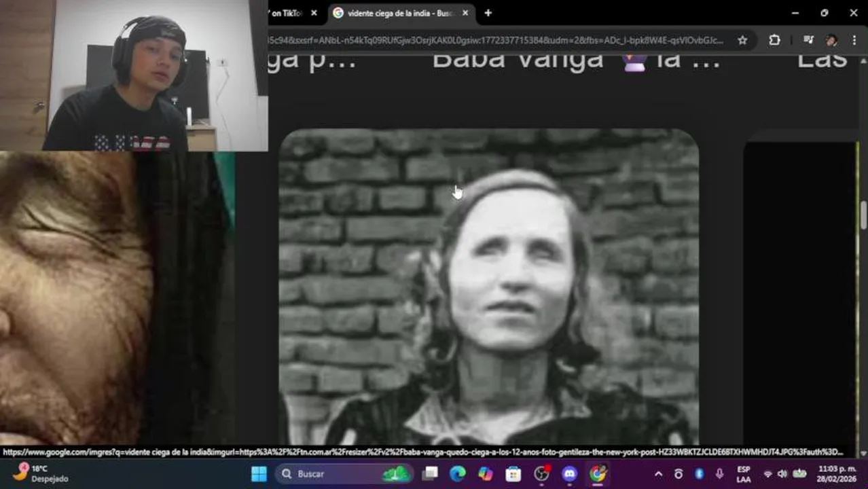Open Microsoft Store from the taskbar
This screenshot has height=489, width=868.
pyautogui.click(x=513, y=473)
